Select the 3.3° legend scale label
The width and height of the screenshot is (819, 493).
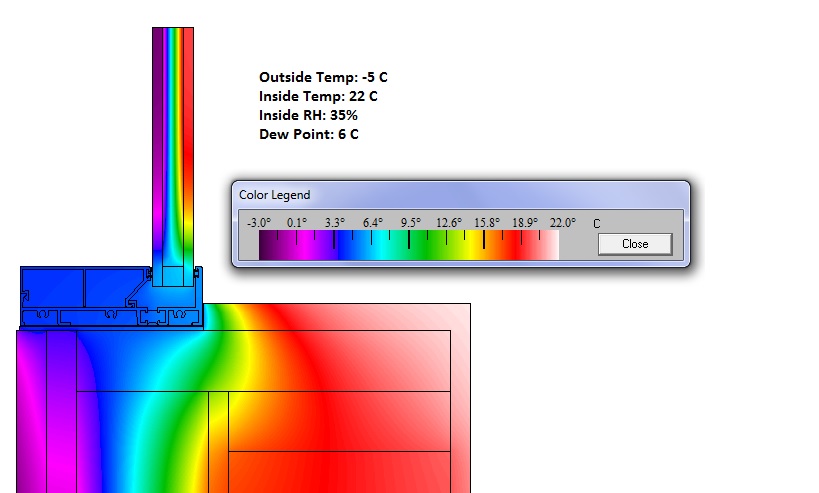(334, 223)
